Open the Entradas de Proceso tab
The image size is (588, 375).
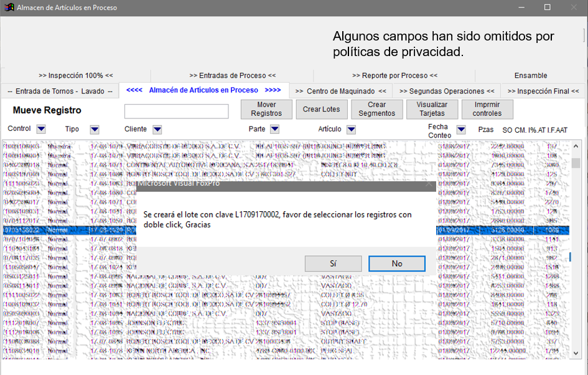click(232, 75)
